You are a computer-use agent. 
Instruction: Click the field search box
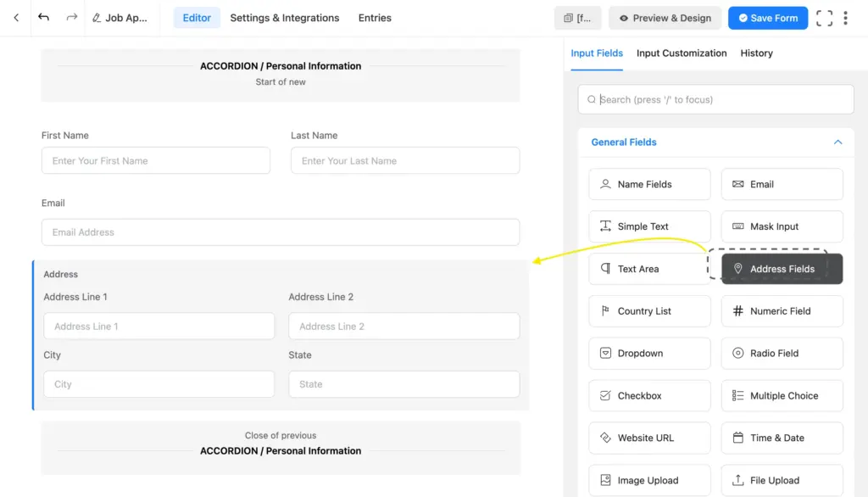(x=715, y=99)
